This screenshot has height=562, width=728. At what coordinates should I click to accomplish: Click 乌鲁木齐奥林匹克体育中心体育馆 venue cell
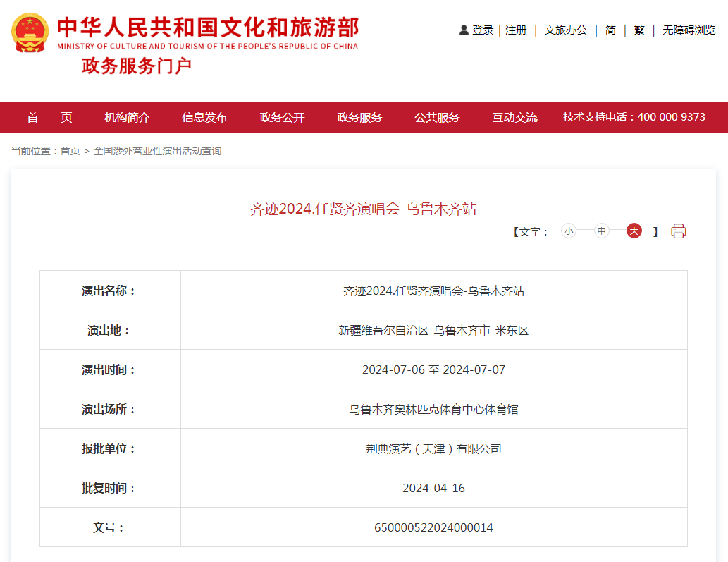(x=433, y=409)
